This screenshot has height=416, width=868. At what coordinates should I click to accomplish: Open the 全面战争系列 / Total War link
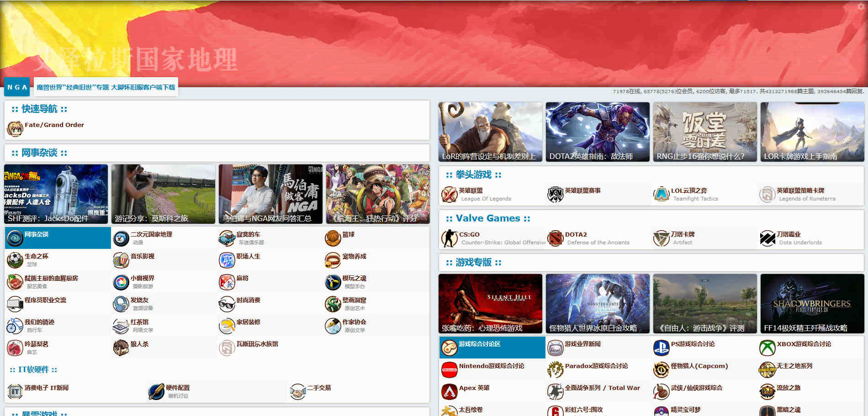pos(602,388)
